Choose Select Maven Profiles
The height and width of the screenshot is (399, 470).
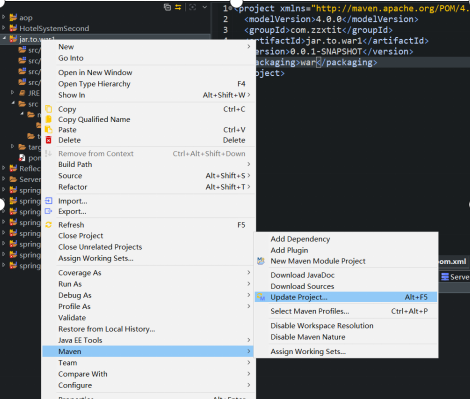310,311
